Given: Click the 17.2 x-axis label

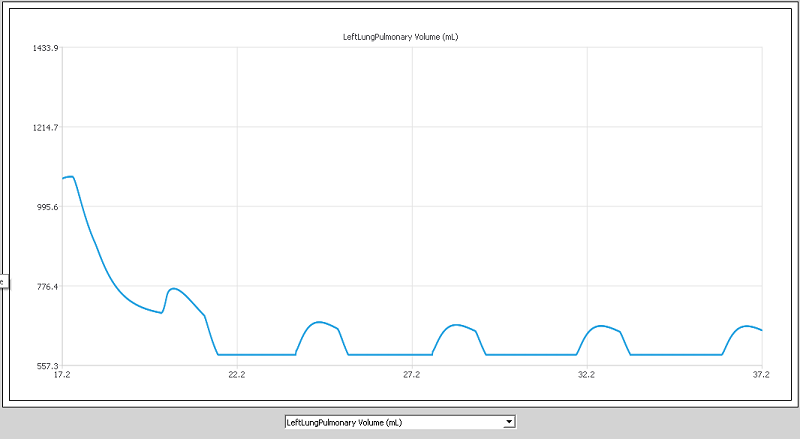Looking at the screenshot, I should point(62,375).
